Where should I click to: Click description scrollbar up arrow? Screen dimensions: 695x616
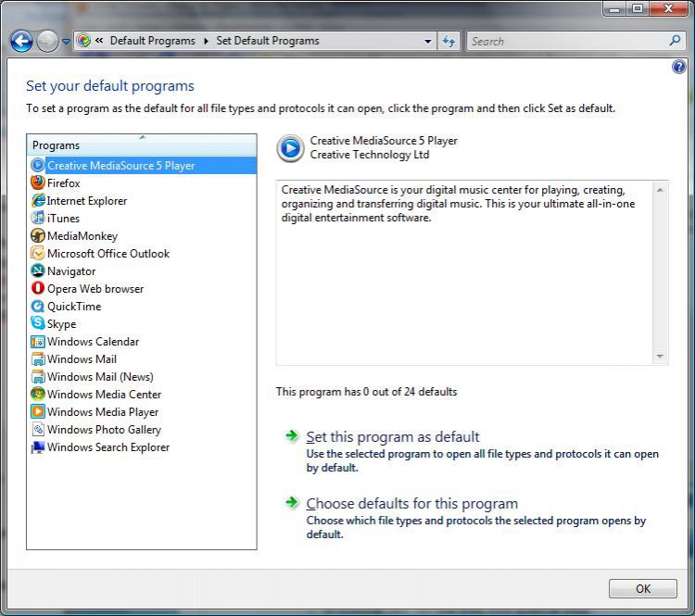coord(660,190)
